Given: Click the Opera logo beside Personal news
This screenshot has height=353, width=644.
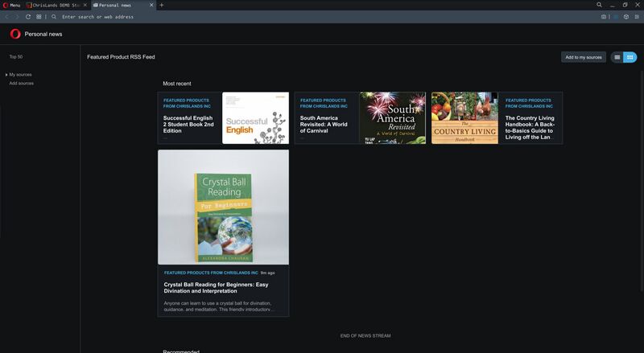Looking at the screenshot, I should (x=15, y=34).
